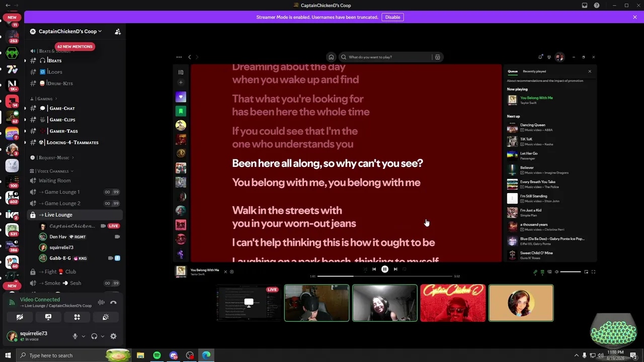
Task: Turn on your Discord camera
Action: [20, 317]
